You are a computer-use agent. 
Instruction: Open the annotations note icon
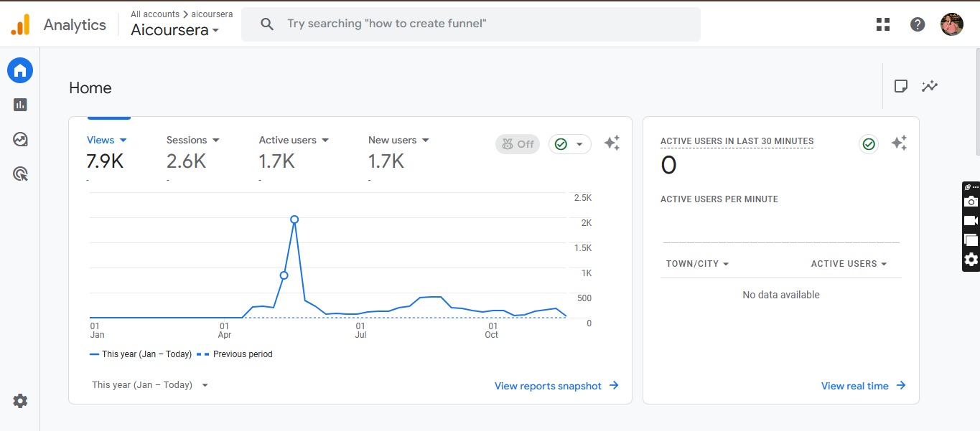900,87
